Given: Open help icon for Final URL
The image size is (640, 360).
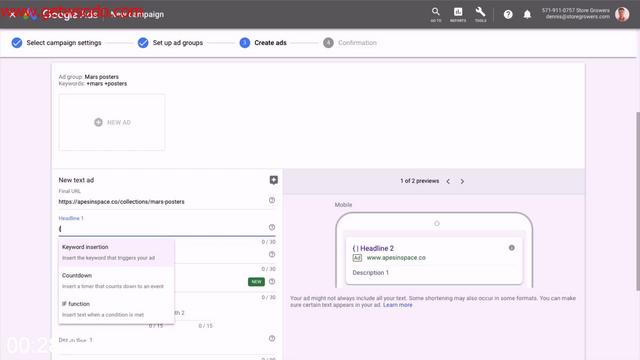Looking at the screenshot, I should click(x=272, y=200).
